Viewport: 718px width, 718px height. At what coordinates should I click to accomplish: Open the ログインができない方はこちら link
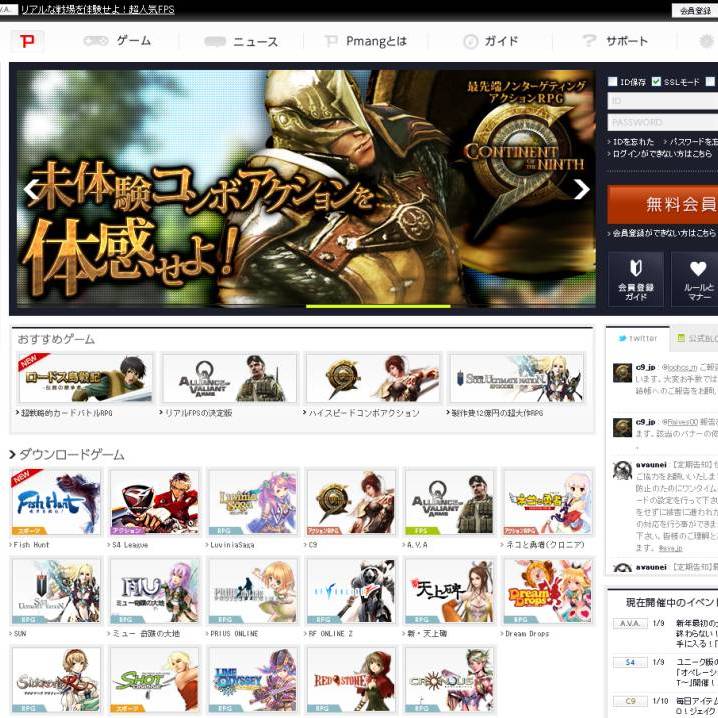[x=662, y=154]
